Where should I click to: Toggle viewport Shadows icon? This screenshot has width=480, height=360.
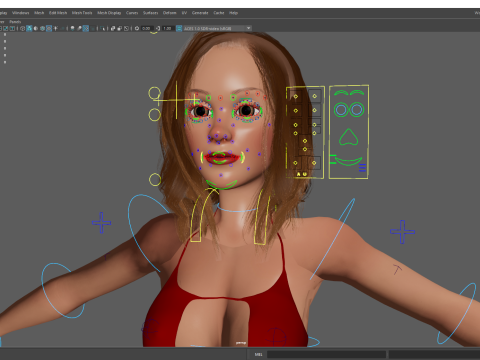click(62, 28)
